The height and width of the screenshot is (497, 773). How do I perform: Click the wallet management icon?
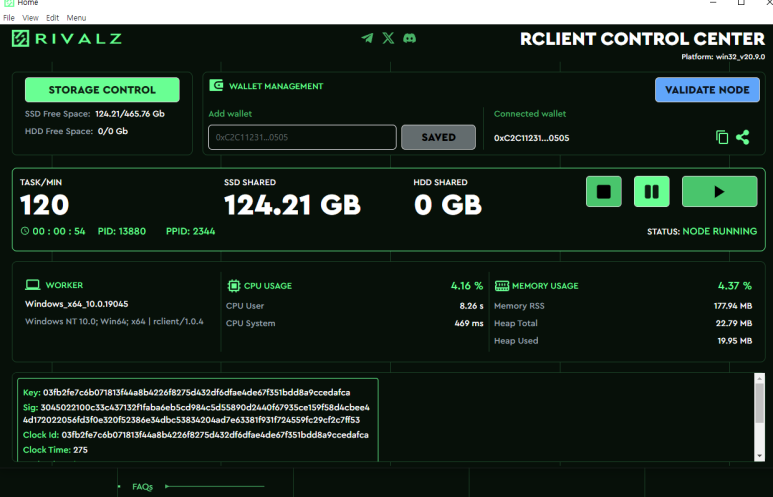point(216,85)
